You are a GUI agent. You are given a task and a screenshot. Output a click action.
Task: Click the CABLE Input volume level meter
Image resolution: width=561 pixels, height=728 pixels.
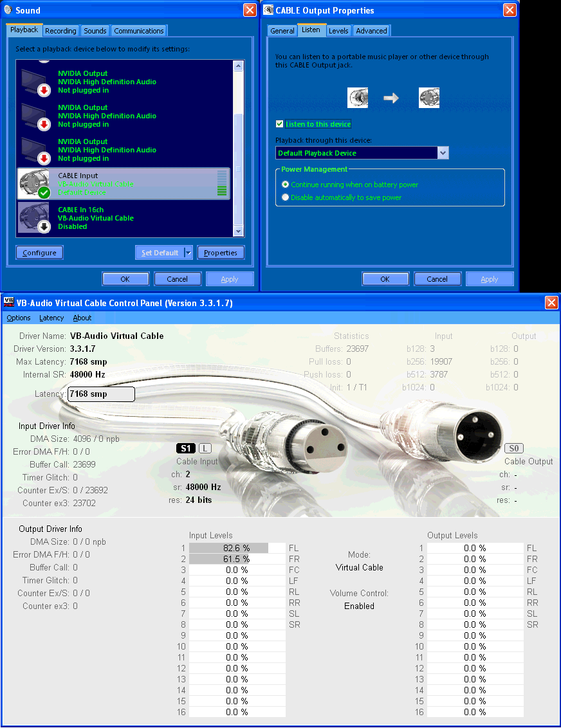tap(222, 183)
